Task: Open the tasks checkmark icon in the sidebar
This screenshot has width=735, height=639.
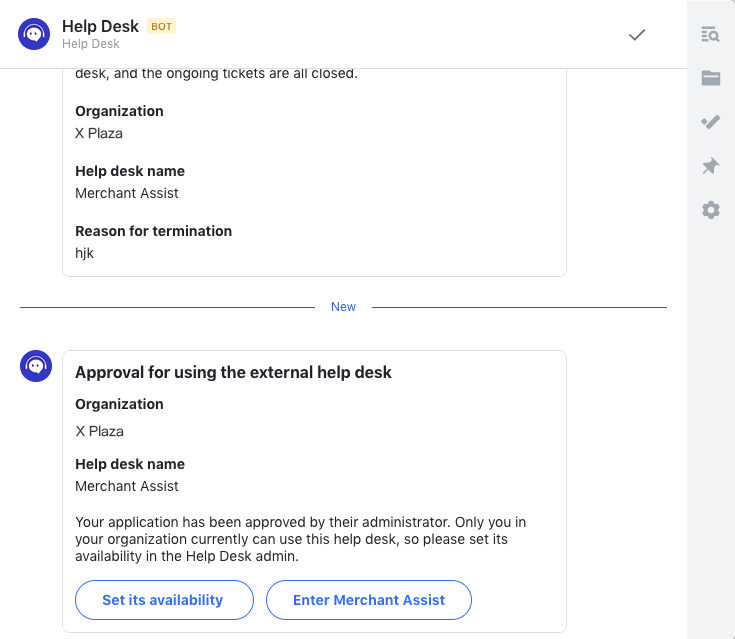Action: (x=711, y=122)
